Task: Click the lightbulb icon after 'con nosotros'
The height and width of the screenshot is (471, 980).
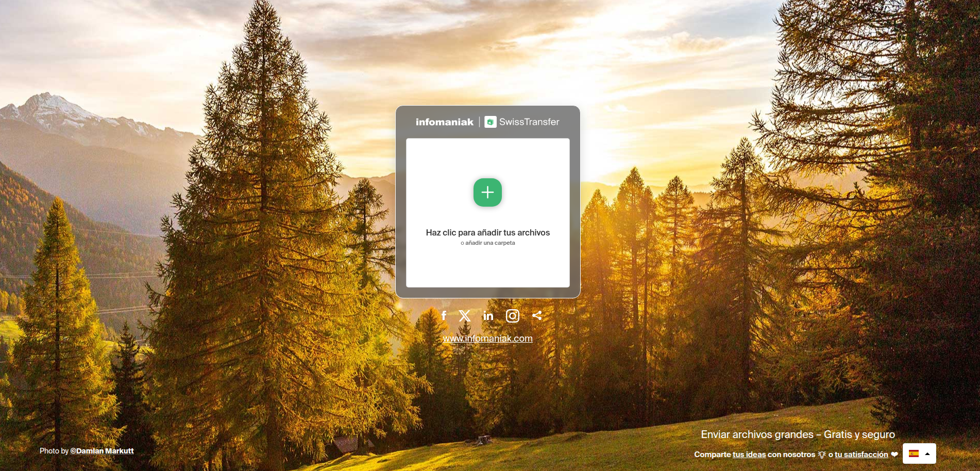Action: point(822,455)
